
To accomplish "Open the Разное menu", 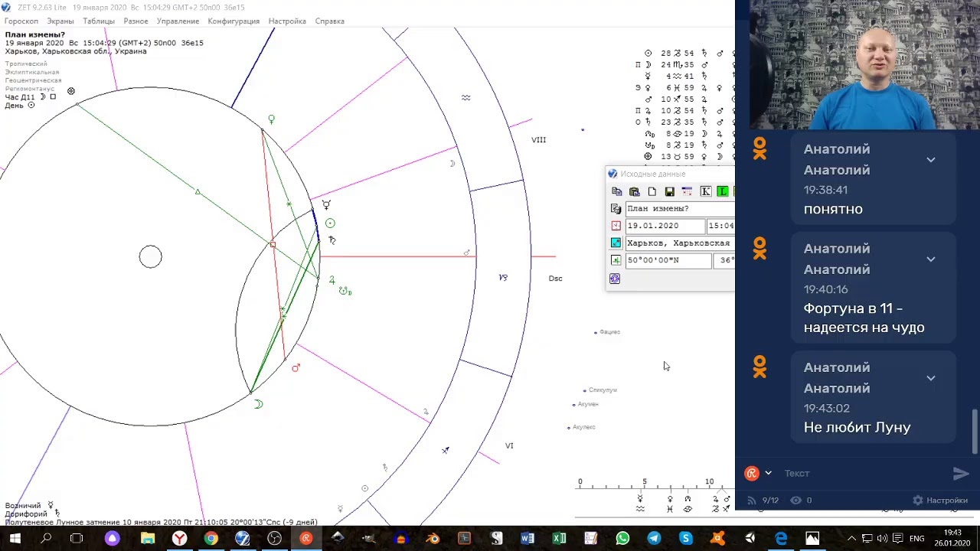I will [136, 21].
